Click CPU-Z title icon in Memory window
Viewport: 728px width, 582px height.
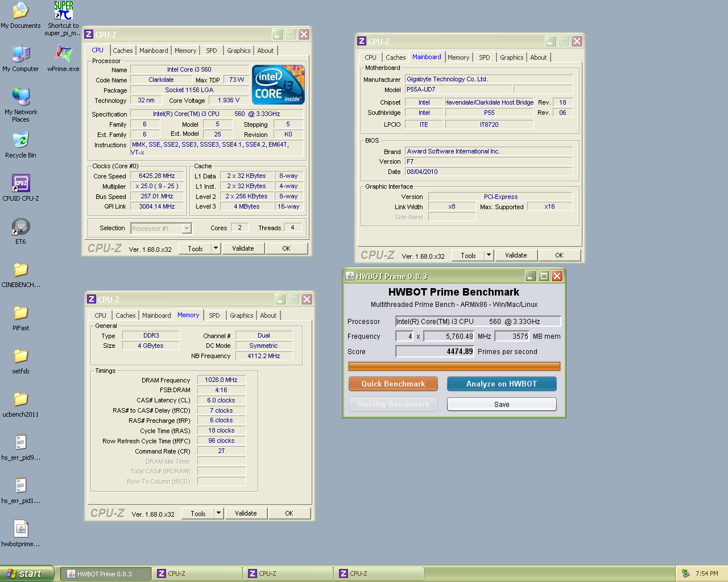click(91, 299)
